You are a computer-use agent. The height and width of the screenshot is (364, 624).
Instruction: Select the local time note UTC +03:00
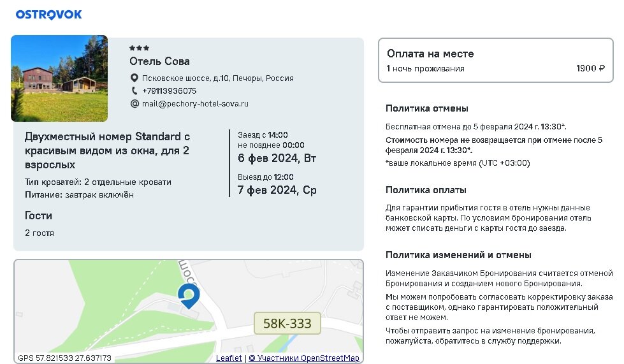[458, 163]
